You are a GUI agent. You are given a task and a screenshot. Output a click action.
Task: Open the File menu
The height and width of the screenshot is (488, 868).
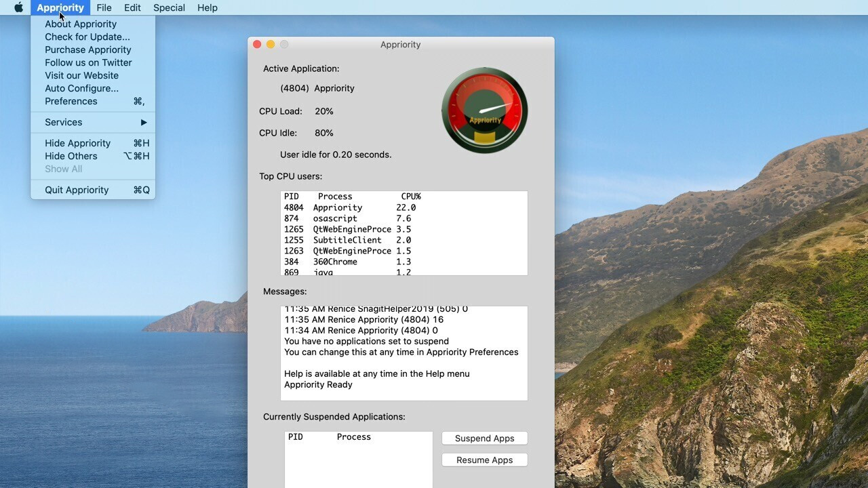104,7
